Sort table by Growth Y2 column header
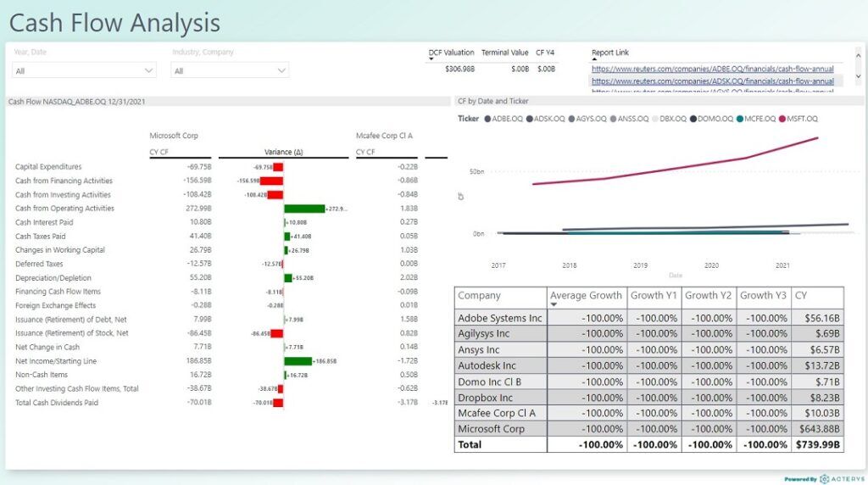Viewport: 868px width, 485px height. [708, 296]
